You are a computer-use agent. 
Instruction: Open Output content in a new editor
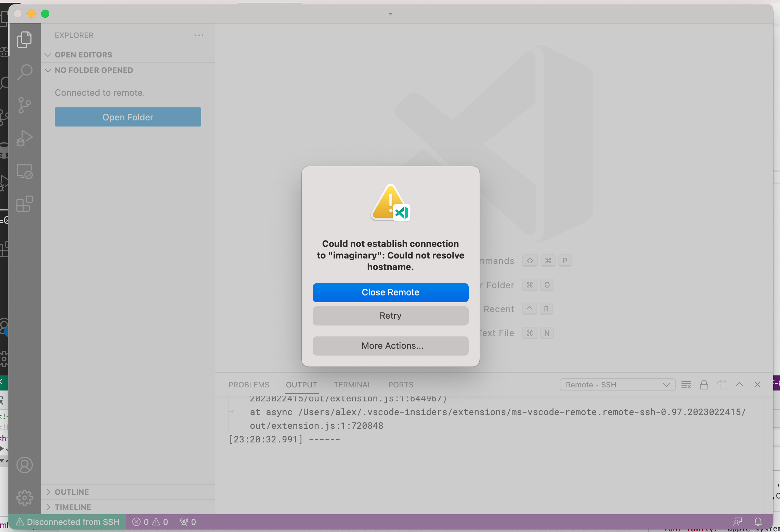722,384
